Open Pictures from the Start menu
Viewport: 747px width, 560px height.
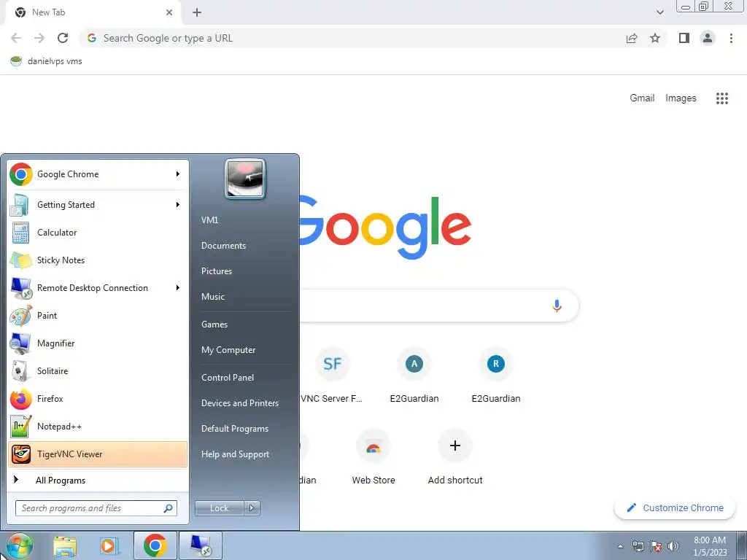click(216, 271)
